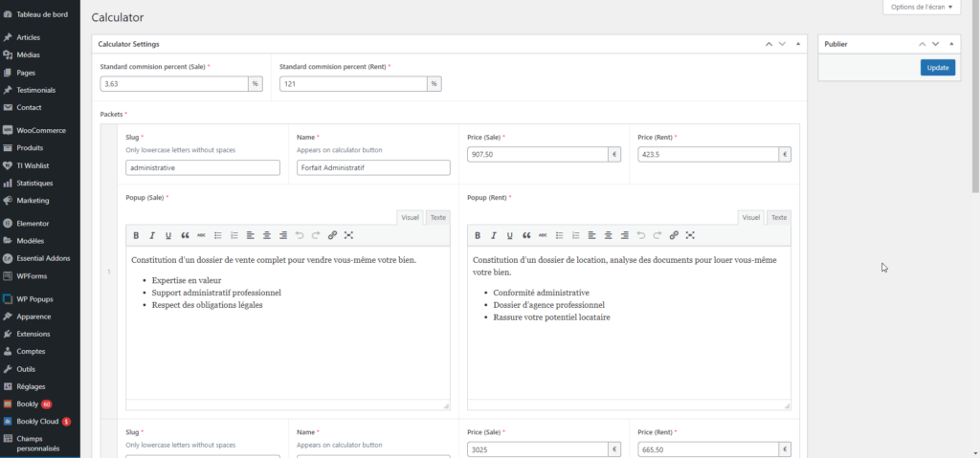This screenshot has width=980, height=458.
Task: Move Calculator Settings panel down
Action: 782,44
